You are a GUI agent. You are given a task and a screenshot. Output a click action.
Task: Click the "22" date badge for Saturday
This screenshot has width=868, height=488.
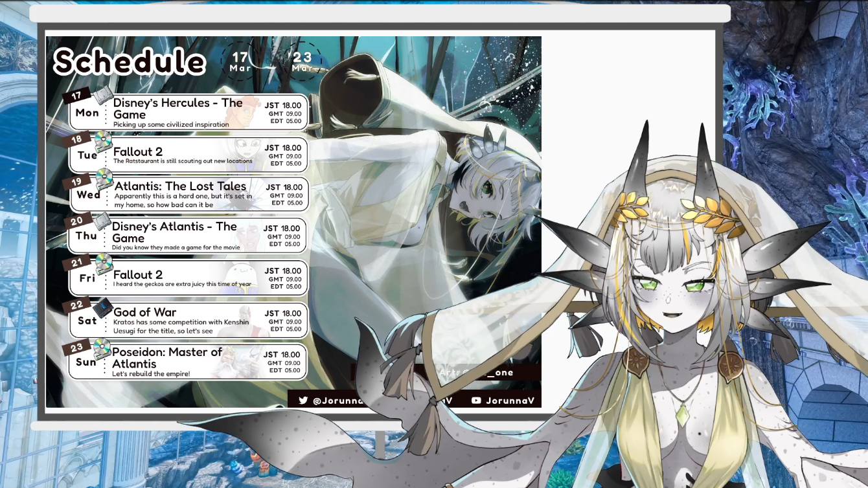coord(76,305)
